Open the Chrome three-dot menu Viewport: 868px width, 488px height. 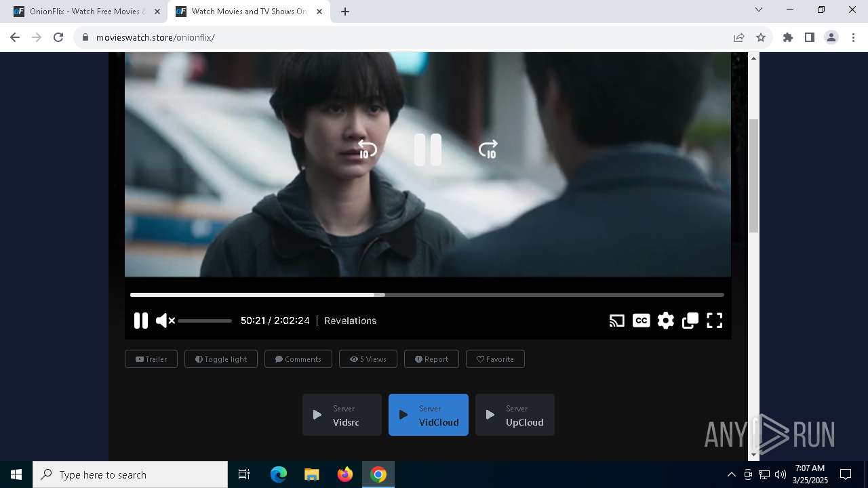(x=853, y=37)
